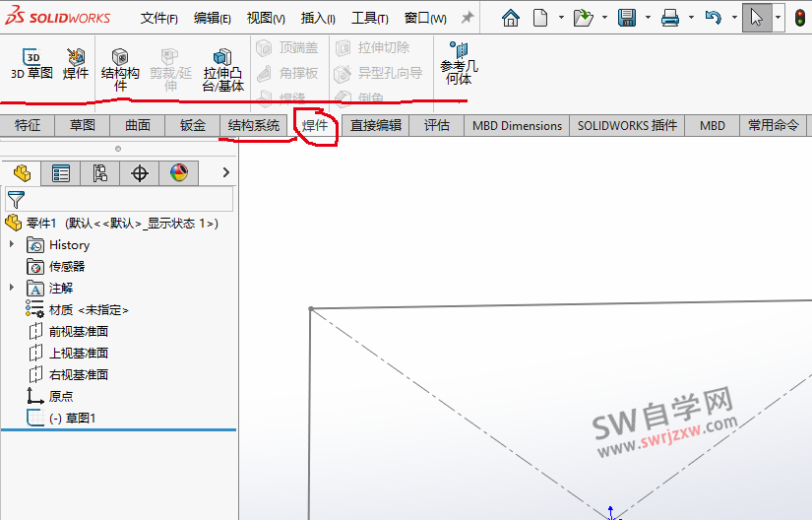Screen dimensions: 812x520
Task: Click the 剪裁/延伸 trim/extend tool
Action: tap(170, 71)
